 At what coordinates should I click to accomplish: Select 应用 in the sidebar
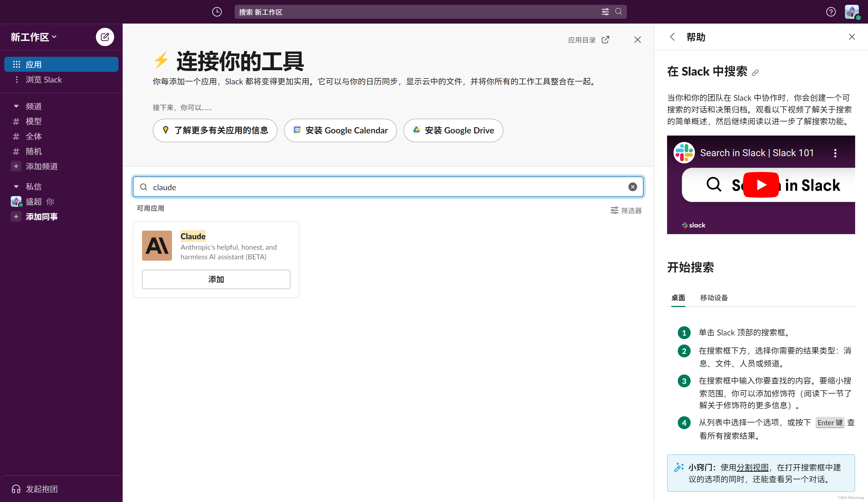pos(61,64)
